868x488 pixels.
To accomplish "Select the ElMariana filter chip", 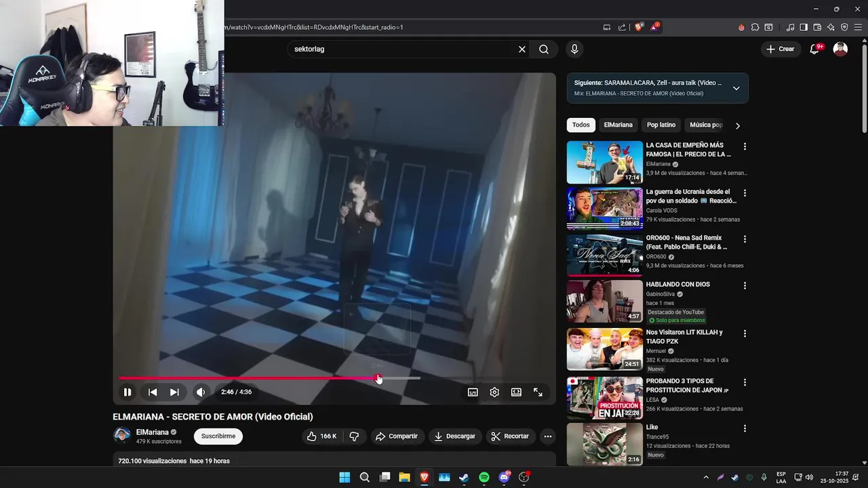I will [618, 125].
